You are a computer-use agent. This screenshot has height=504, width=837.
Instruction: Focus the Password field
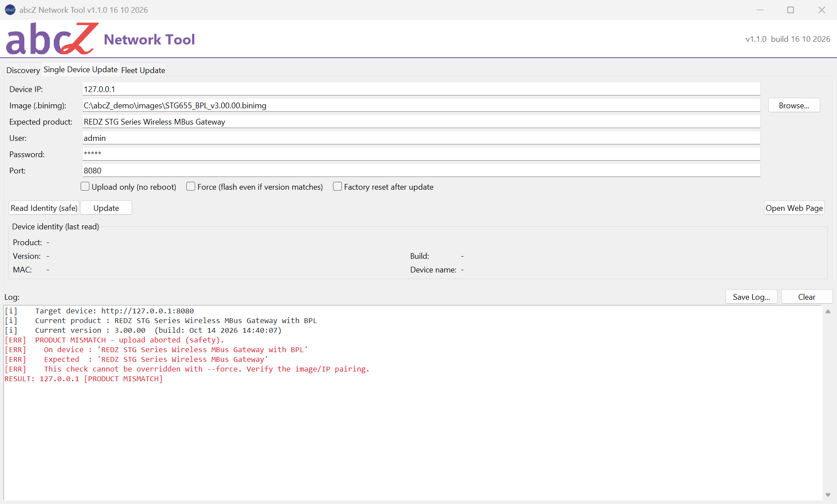(x=421, y=154)
